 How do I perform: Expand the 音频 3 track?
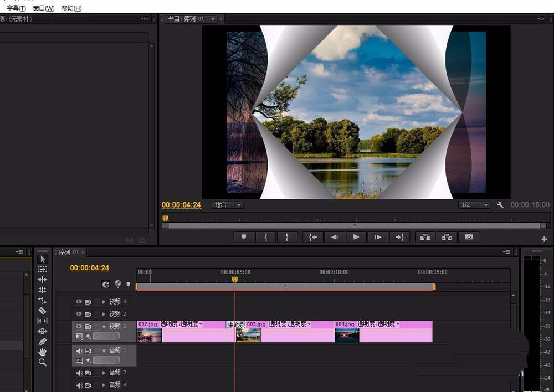pos(104,385)
